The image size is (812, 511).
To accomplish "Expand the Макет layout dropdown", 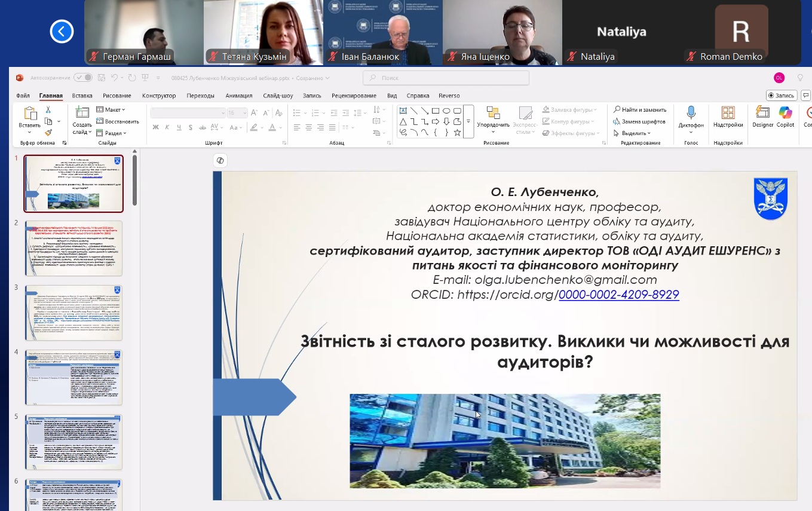I will [111, 110].
